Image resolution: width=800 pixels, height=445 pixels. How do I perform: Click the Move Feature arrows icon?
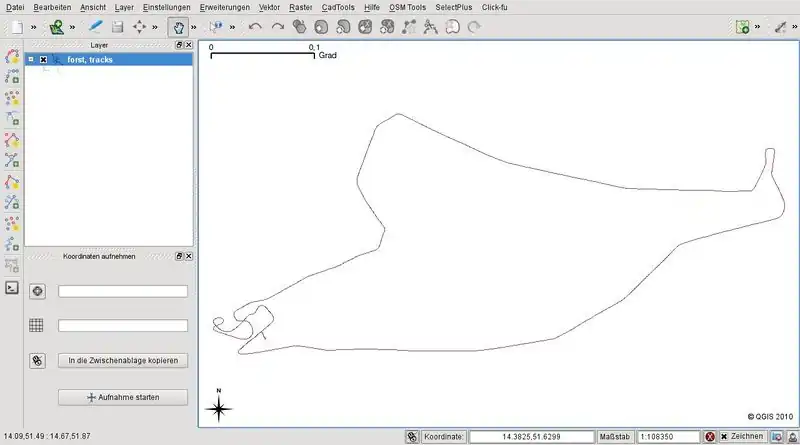coord(140,27)
